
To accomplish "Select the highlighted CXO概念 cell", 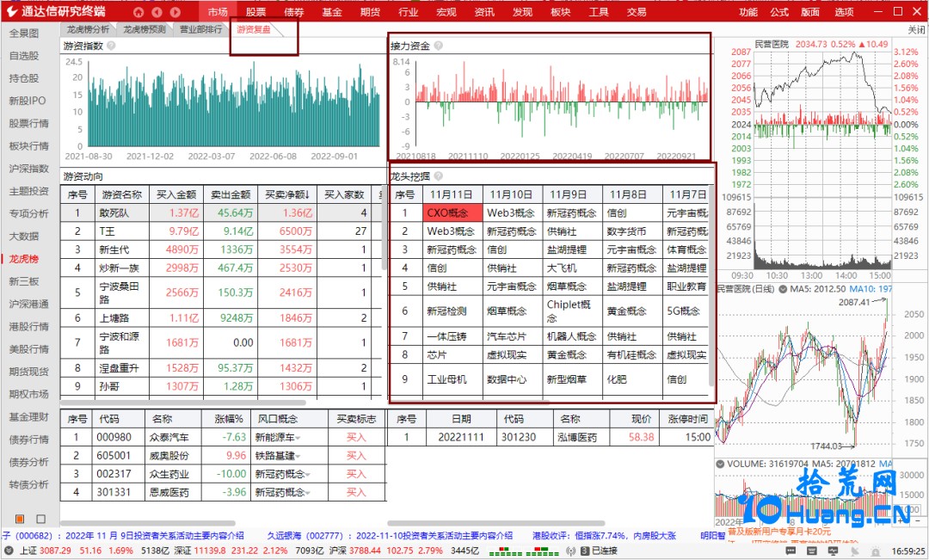I will pyautogui.click(x=452, y=212).
